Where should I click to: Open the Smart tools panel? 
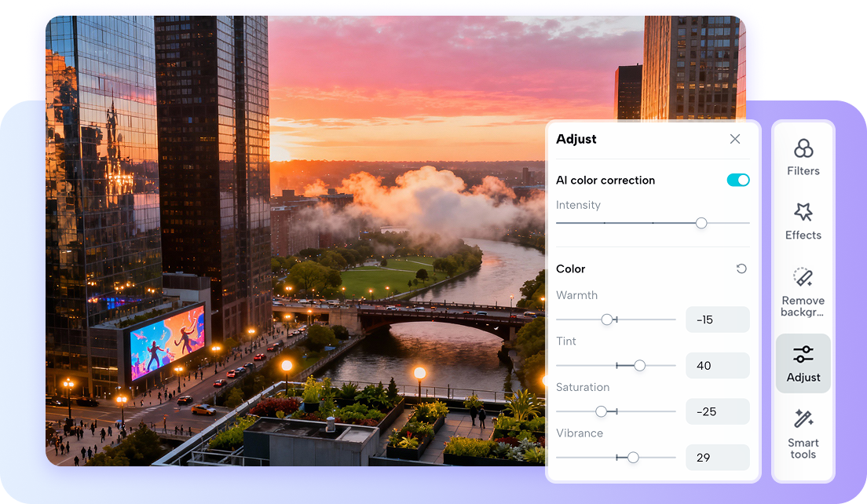coord(803,433)
